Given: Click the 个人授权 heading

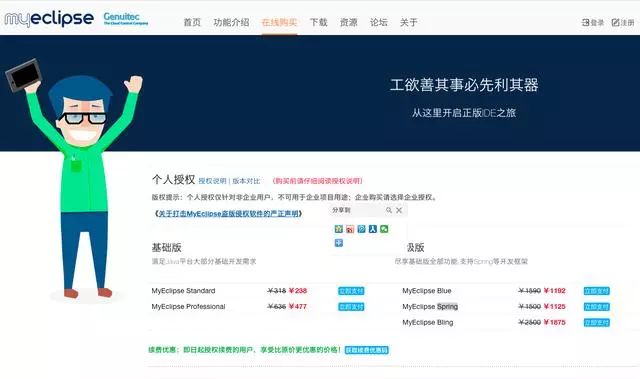Looking at the screenshot, I should coord(173,180).
